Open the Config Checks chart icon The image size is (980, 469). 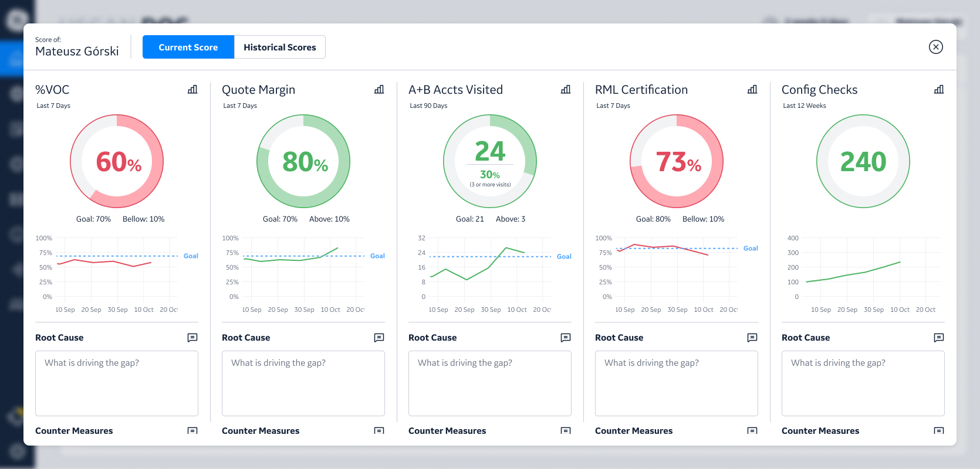click(x=939, y=90)
